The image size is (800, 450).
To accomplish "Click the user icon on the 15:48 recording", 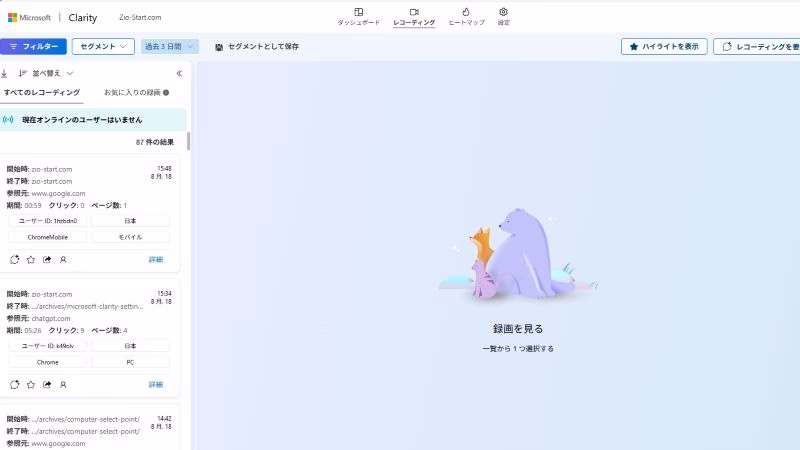I will click(x=63, y=260).
